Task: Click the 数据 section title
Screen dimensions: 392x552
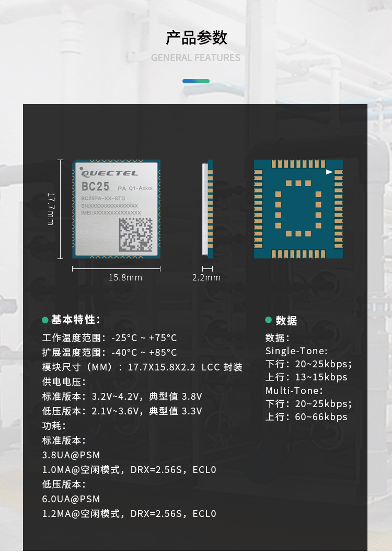Action: point(286,320)
